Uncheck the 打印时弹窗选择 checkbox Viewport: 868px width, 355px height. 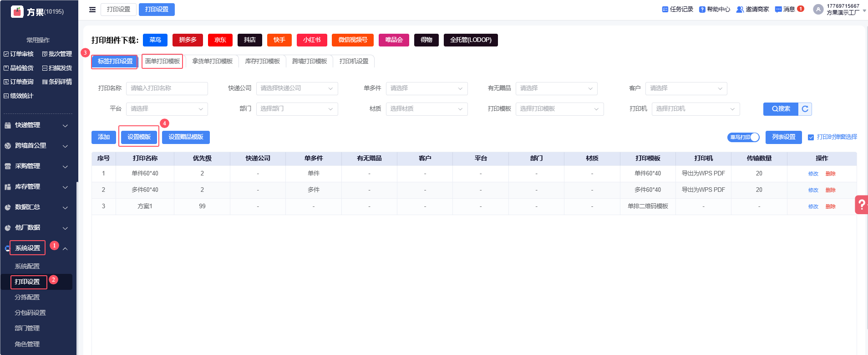(811, 137)
